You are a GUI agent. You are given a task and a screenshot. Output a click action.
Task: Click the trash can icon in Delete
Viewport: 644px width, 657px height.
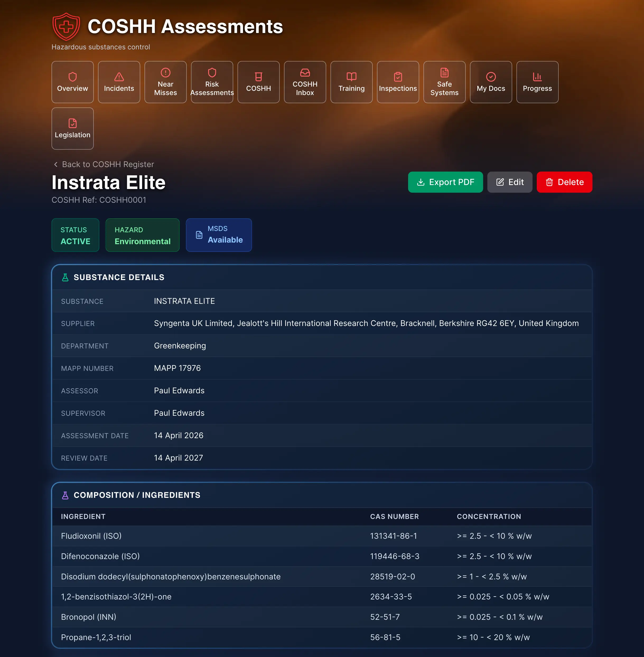click(549, 182)
